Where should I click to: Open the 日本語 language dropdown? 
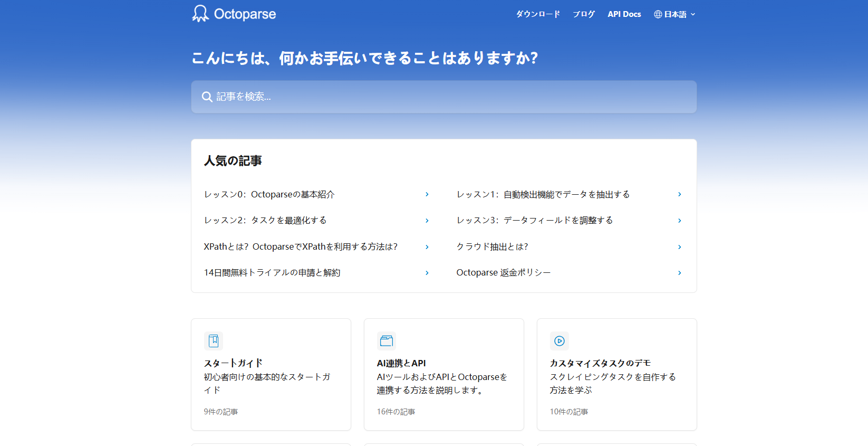click(675, 14)
